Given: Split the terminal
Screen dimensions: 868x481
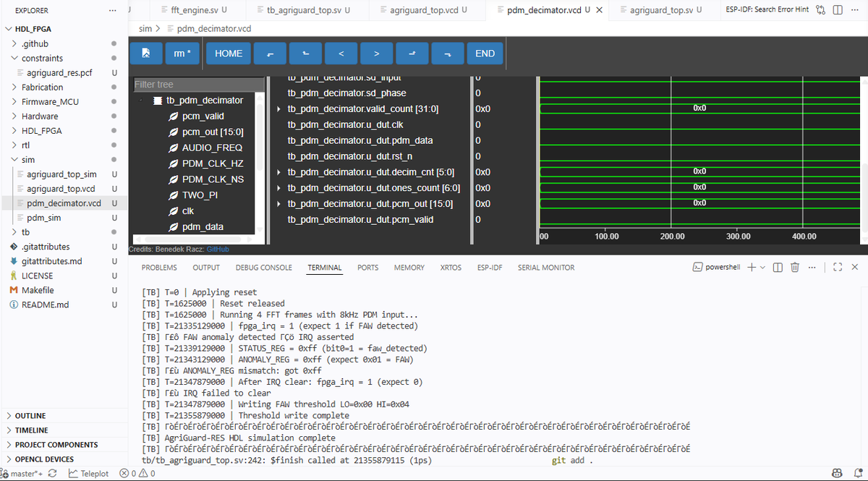Looking at the screenshot, I should pyautogui.click(x=778, y=267).
